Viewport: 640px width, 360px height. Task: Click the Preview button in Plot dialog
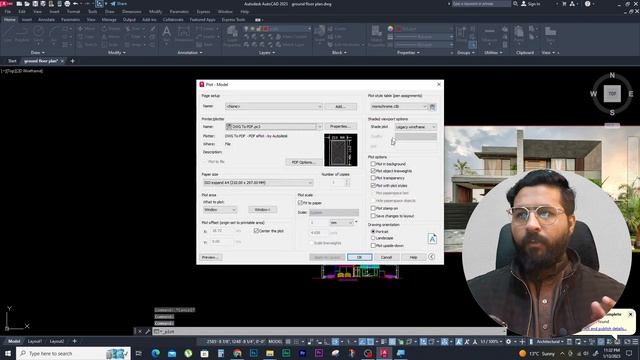211,257
